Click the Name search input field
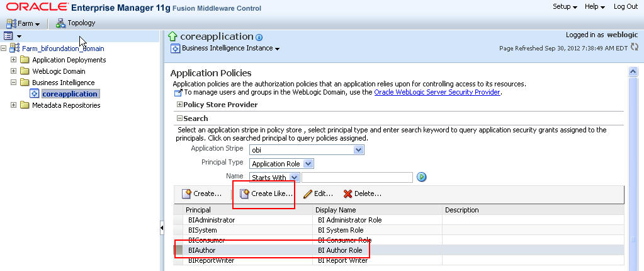Image resolution: width=644 pixels, height=271 pixels. [x=358, y=177]
